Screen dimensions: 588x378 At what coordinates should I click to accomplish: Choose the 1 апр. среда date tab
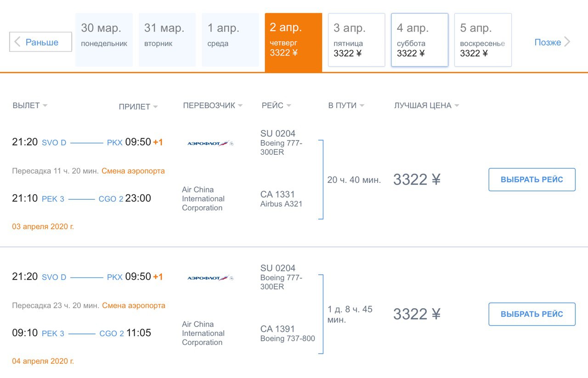coord(230,40)
